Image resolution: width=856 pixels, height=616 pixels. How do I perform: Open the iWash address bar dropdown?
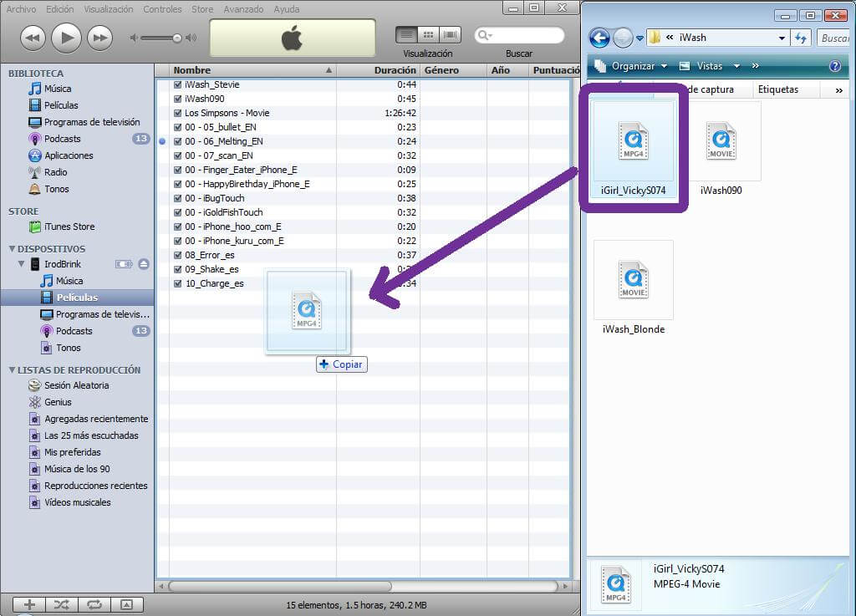coord(782,38)
